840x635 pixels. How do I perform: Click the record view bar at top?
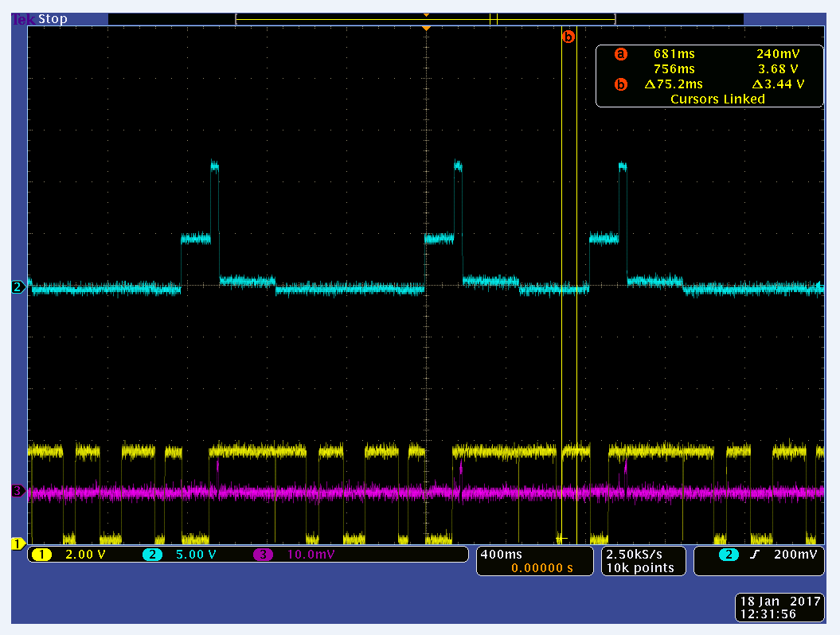426,20
